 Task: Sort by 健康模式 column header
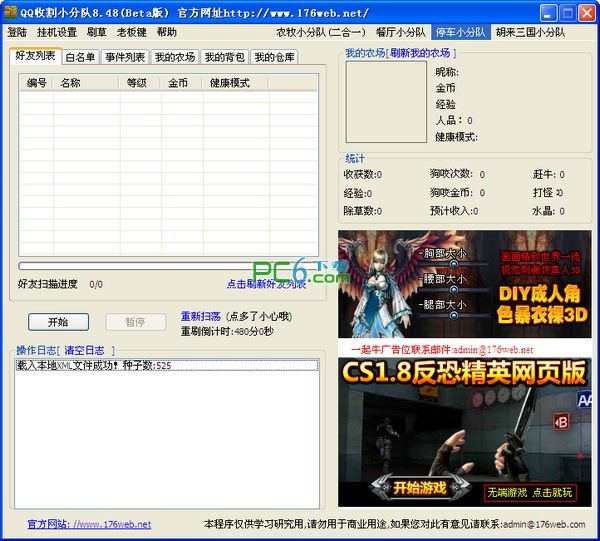click(235, 83)
